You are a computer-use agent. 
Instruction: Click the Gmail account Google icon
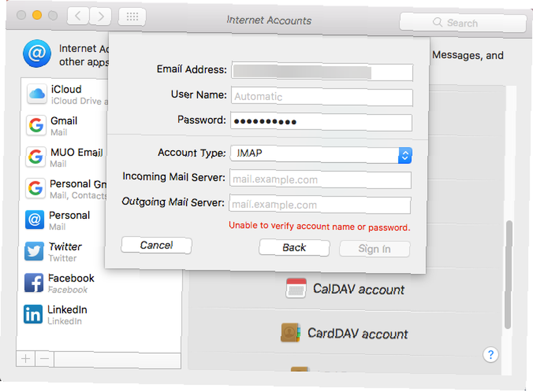click(36, 125)
